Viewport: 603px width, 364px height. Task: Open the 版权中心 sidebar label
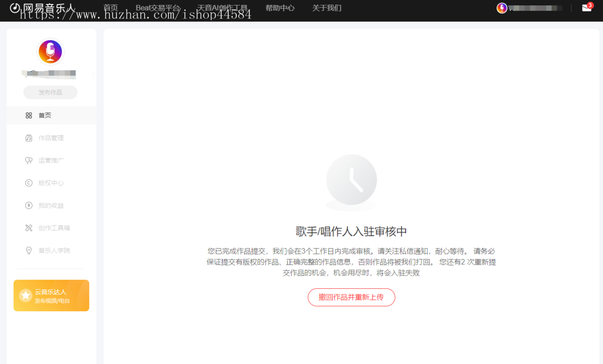tap(51, 183)
